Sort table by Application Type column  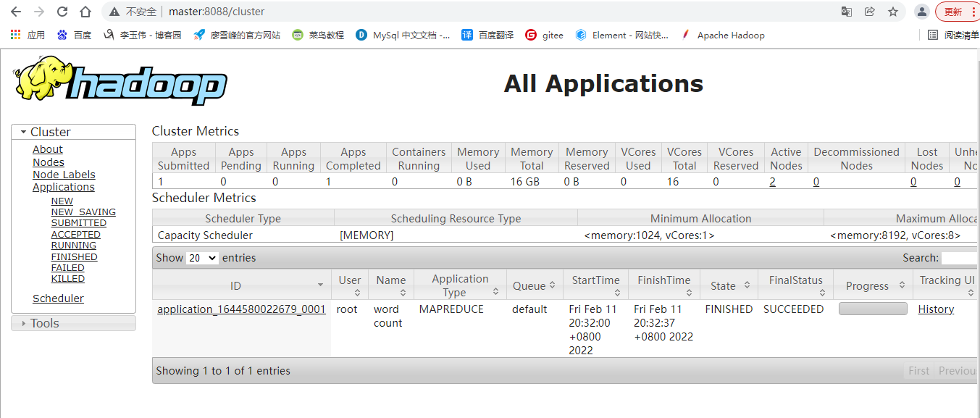460,285
